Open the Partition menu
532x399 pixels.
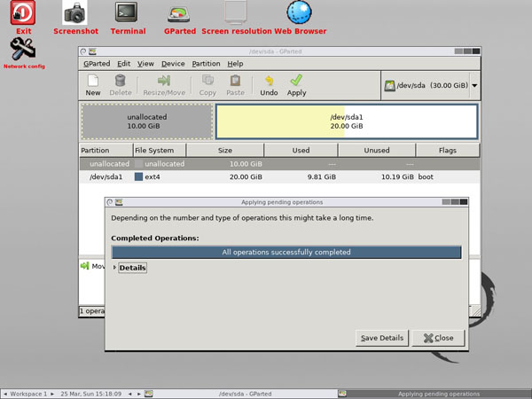click(x=206, y=64)
